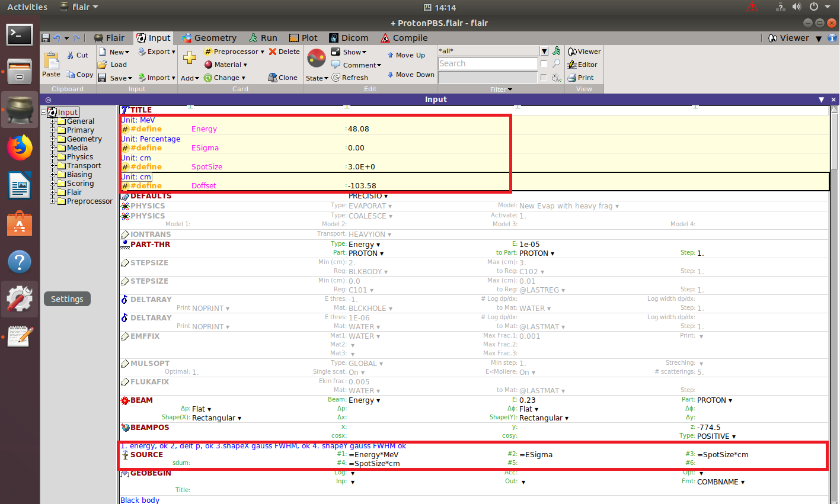The width and height of the screenshot is (840, 504).
Task: Toggle the checkbox beside the Search field
Action: (544, 63)
